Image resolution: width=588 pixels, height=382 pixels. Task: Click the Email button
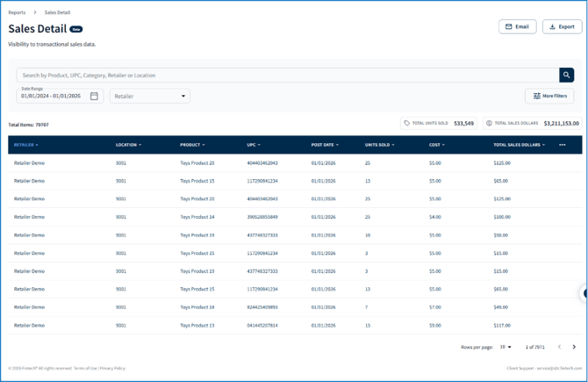[517, 26]
